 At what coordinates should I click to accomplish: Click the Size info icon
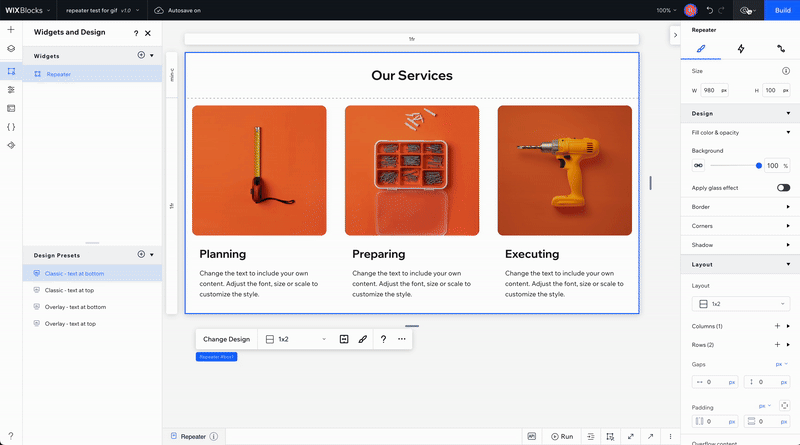(x=786, y=71)
